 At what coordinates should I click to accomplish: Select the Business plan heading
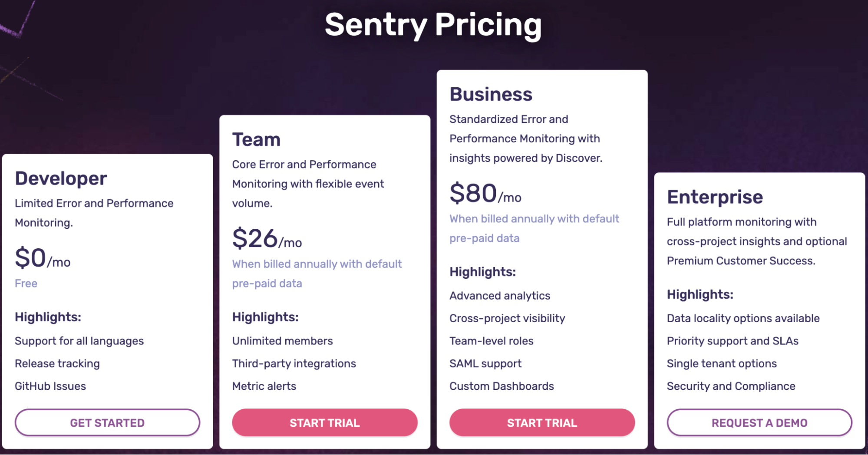pos(490,93)
